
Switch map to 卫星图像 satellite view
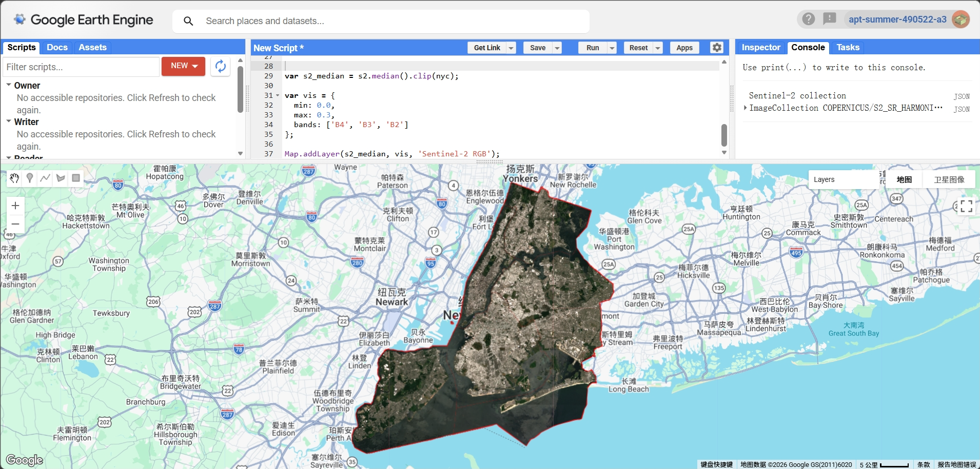coord(949,179)
